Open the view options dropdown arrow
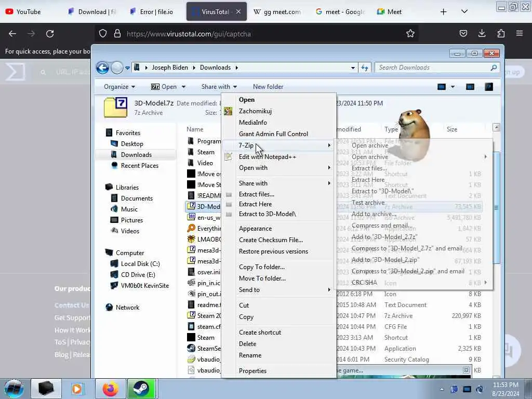The image size is (532, 399). 453,87
